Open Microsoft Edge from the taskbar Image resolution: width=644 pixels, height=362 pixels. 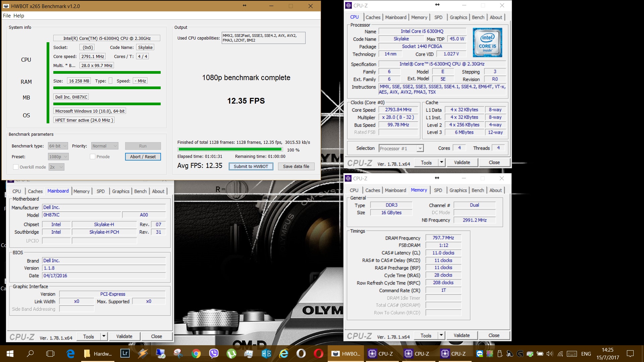coord(70,353)
